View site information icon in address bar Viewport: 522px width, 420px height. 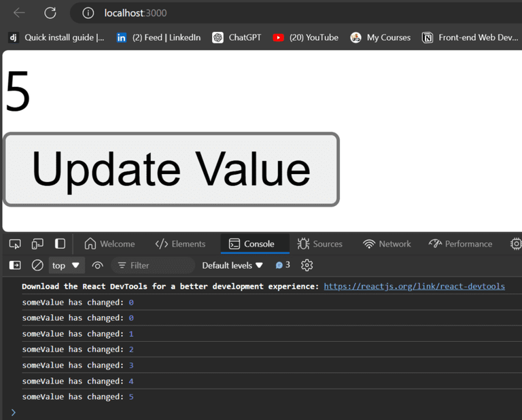point(88,13)
